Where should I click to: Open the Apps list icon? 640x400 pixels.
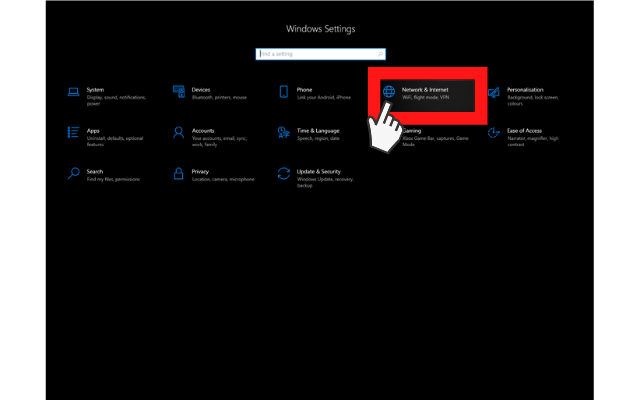pos(73,133)
